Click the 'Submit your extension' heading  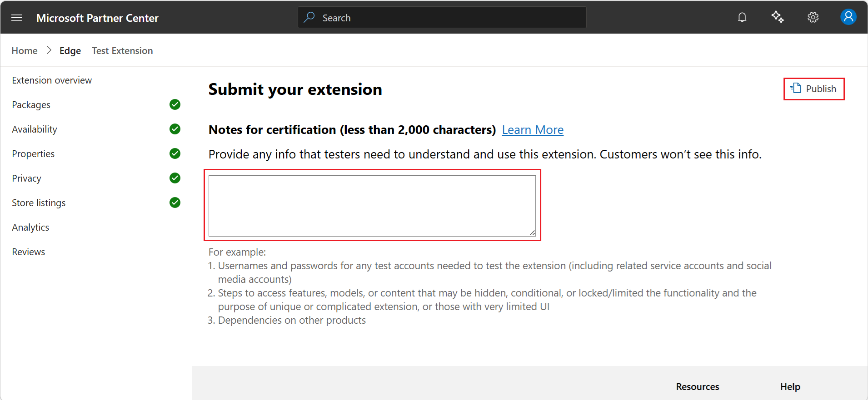click(x=295, y=89)
